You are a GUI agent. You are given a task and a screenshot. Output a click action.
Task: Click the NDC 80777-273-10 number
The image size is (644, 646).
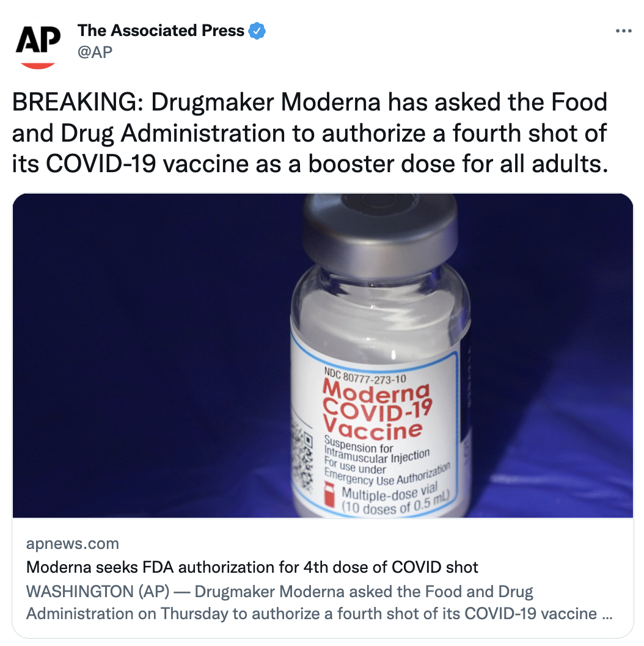pos(365,376)
